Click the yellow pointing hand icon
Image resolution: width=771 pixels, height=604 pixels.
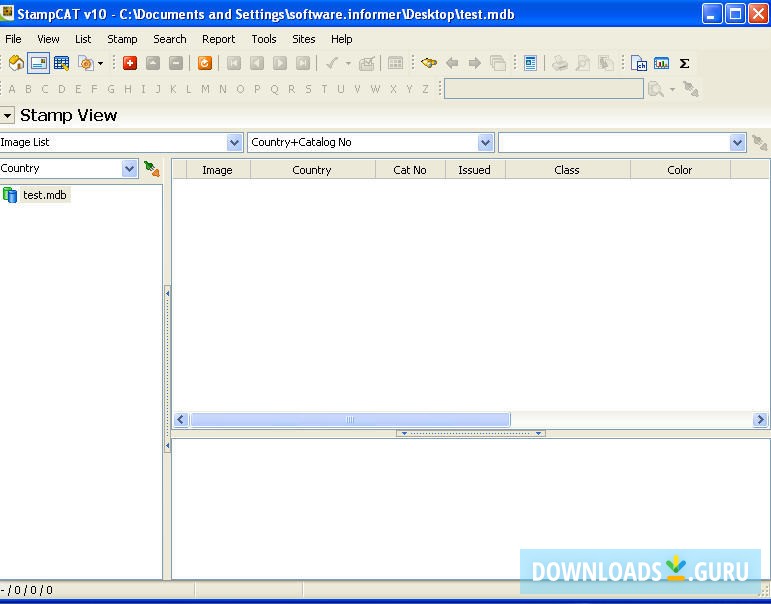(x=429, y=63)
